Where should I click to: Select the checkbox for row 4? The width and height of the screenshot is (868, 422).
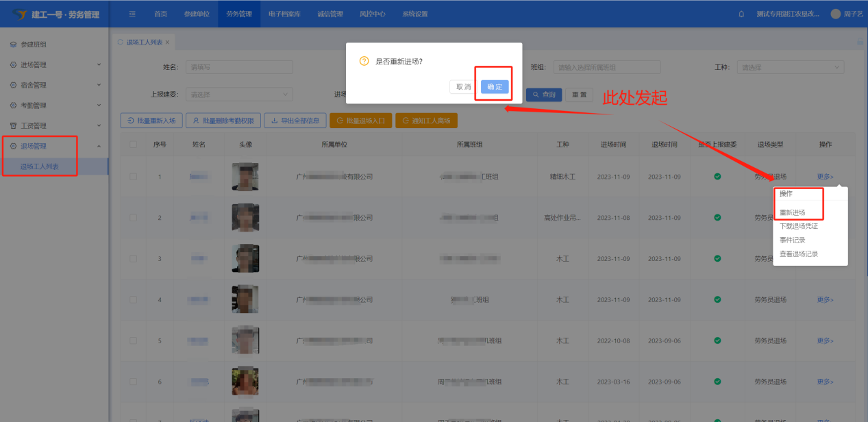(133, 300)
